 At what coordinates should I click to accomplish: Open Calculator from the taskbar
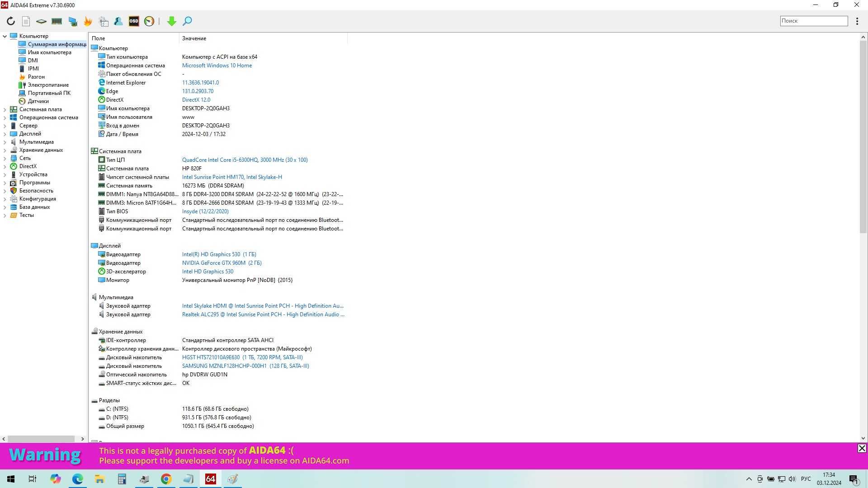point(122,479)
